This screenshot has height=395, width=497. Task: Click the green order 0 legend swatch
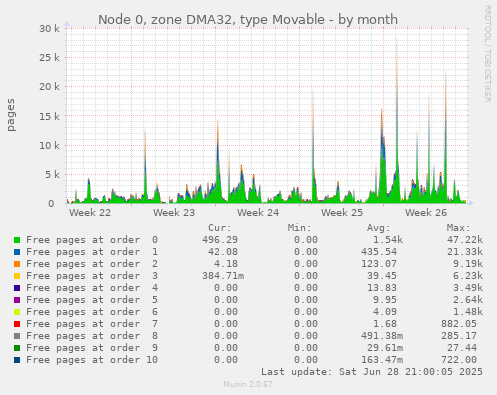(17, 240)
